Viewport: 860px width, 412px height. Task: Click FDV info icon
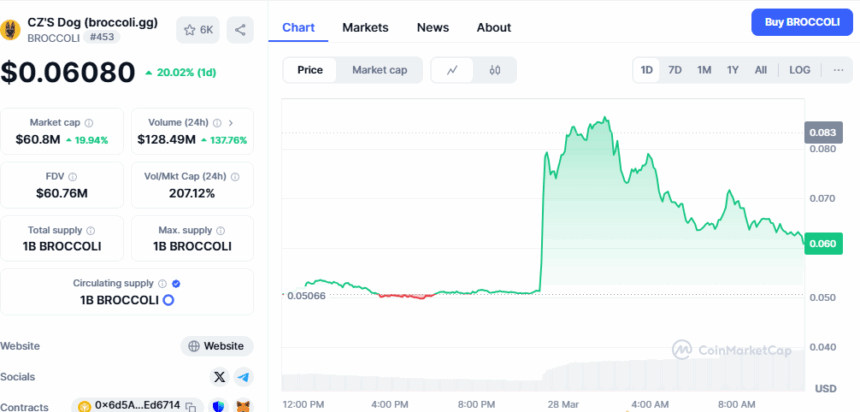pyautogui.click(x=72, y=177)
